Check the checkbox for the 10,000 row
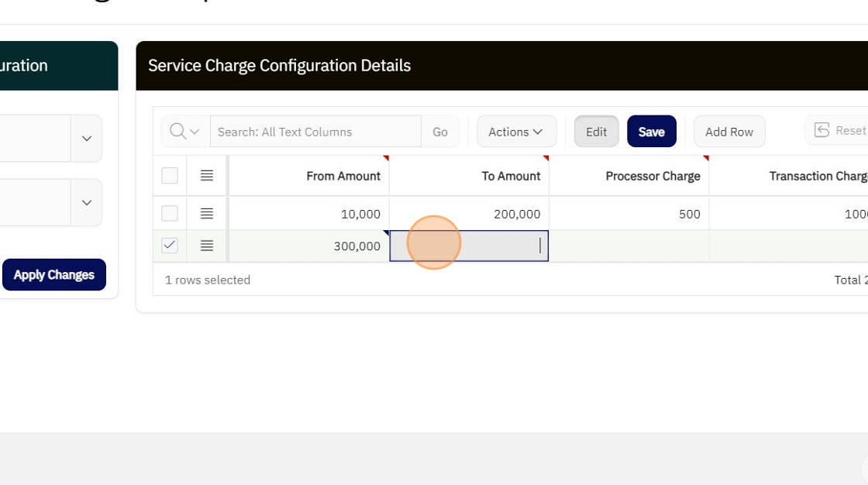 point(170,213)
